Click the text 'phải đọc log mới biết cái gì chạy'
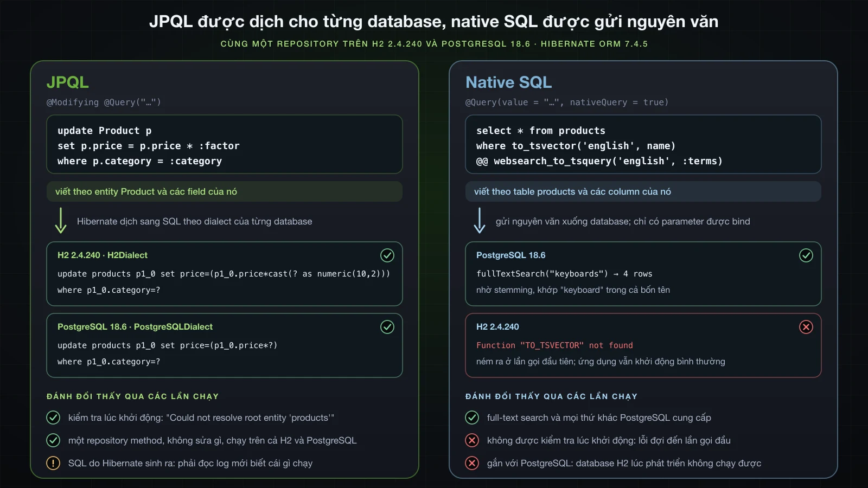868x488 pixels. click(x=245, y=463)
